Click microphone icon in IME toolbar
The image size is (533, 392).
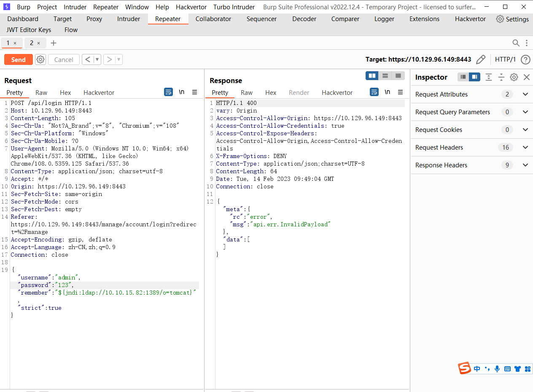pyautogui.click(x=497, y=369)
